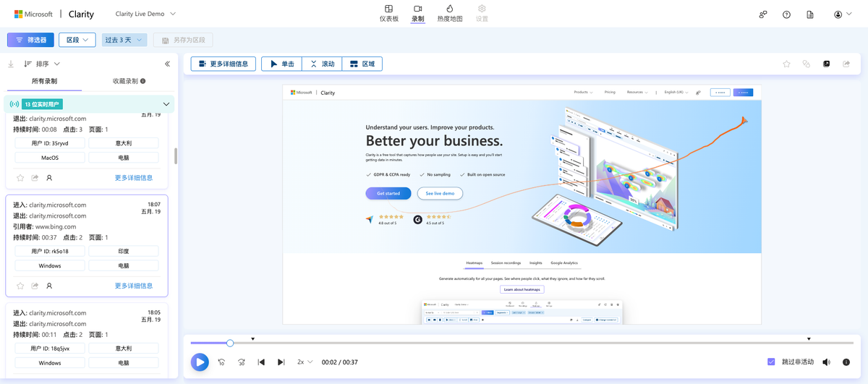Click the people chat icon in the header
Screen dimensions: 868x384
pyautogui.click(x=763, y=14)
